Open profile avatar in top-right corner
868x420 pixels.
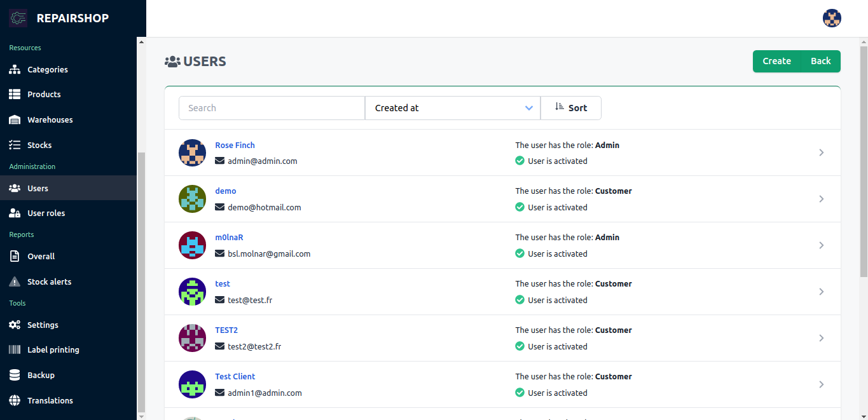(832, 18)
